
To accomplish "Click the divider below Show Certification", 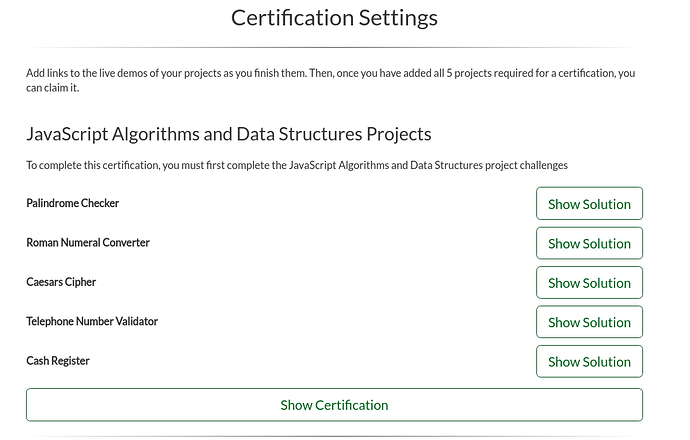I will [334, 436].
